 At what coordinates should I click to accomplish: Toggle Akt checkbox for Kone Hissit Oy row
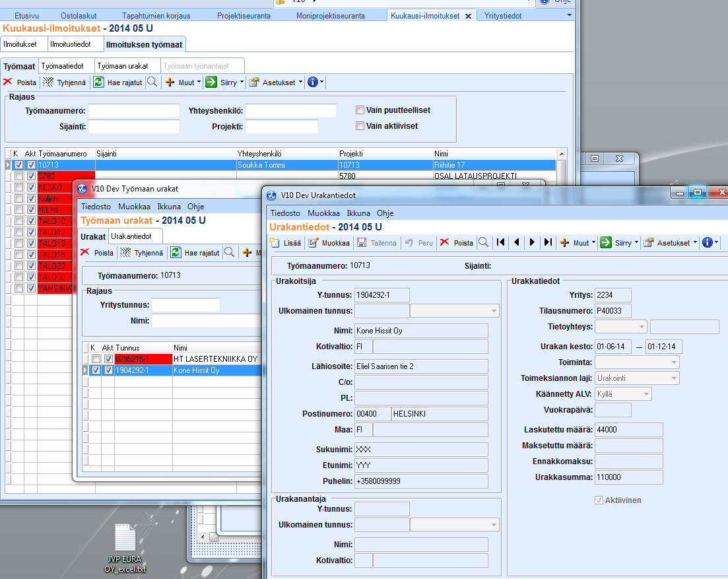(108, 370)
